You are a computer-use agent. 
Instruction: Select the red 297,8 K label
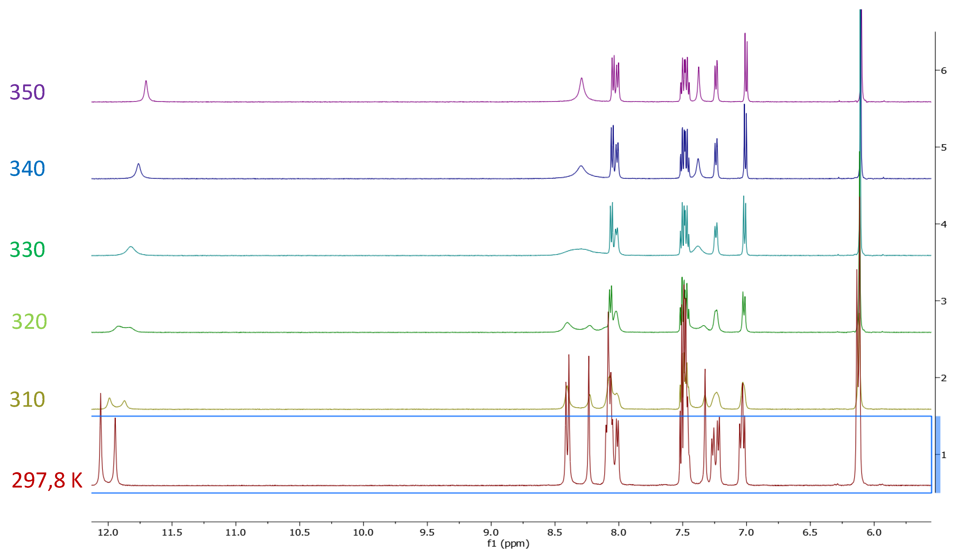click(47, 481)
